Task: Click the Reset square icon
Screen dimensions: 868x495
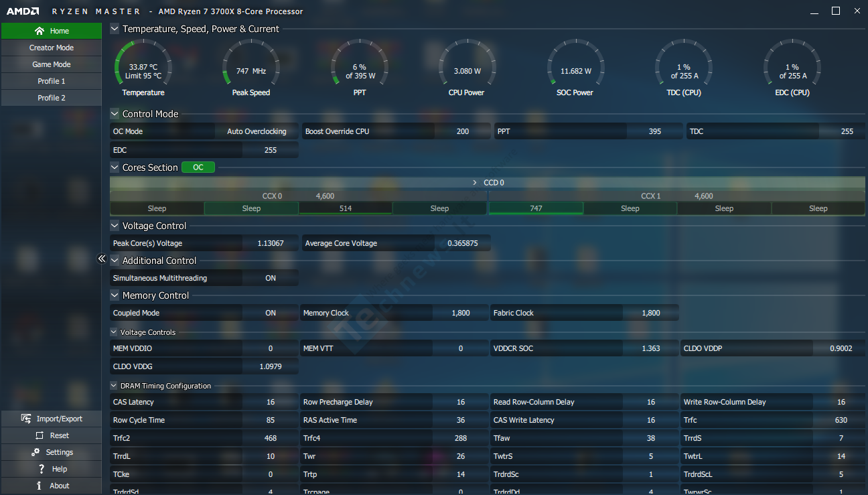Action: click(38, 435)
